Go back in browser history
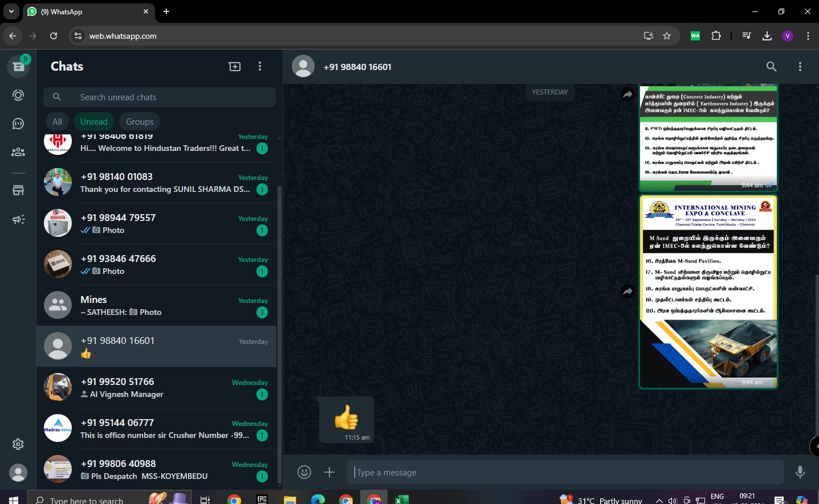Image resolution: width=819 pixels, height=504 pixels. [13, 36]
